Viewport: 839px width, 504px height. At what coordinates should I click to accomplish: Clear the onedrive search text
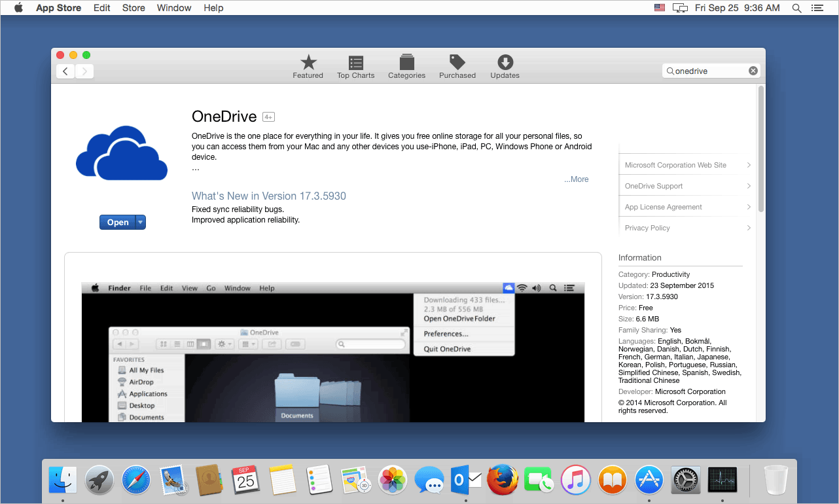point(753,71)
